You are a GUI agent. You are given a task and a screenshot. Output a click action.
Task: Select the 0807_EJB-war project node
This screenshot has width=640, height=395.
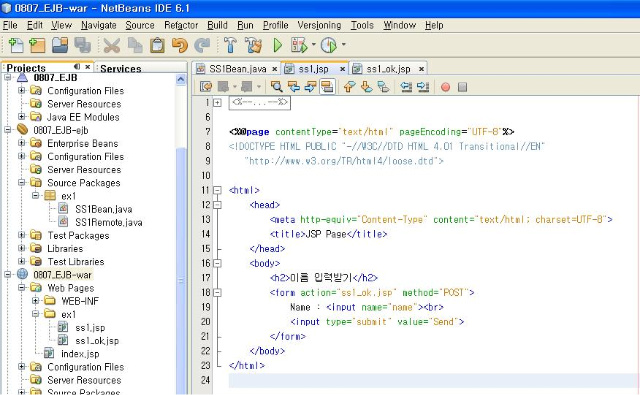62,275
